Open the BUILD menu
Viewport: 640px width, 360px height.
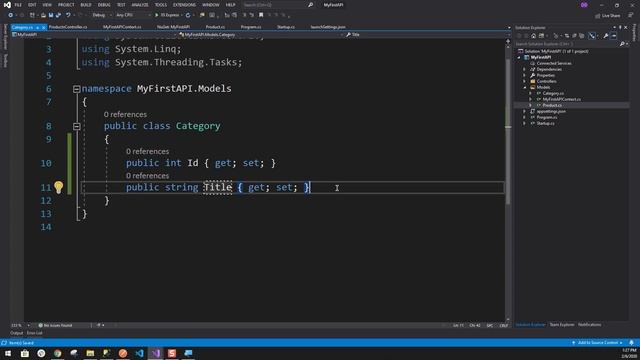(86, 5)
